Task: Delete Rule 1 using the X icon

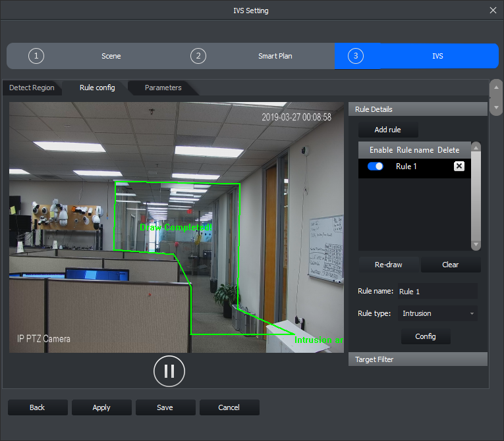Action: tap(459, 167)
